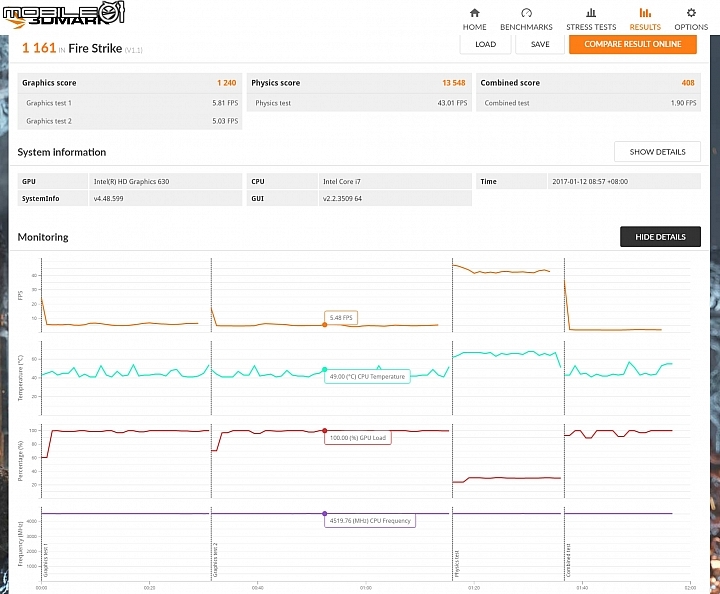The width and height of the screenshot is (720, 594).
Task: Click the Options gear icon
Action: (x=691, y=12)
